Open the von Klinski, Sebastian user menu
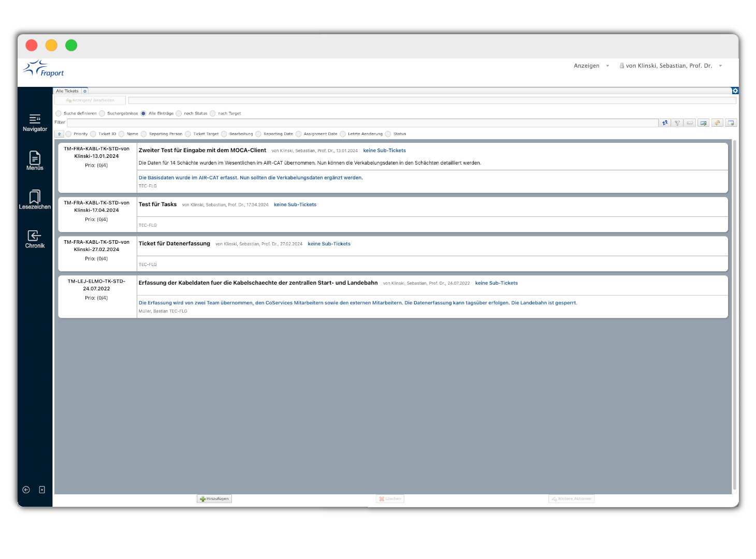This screenshot has height=559, width=756. point(669,66)
